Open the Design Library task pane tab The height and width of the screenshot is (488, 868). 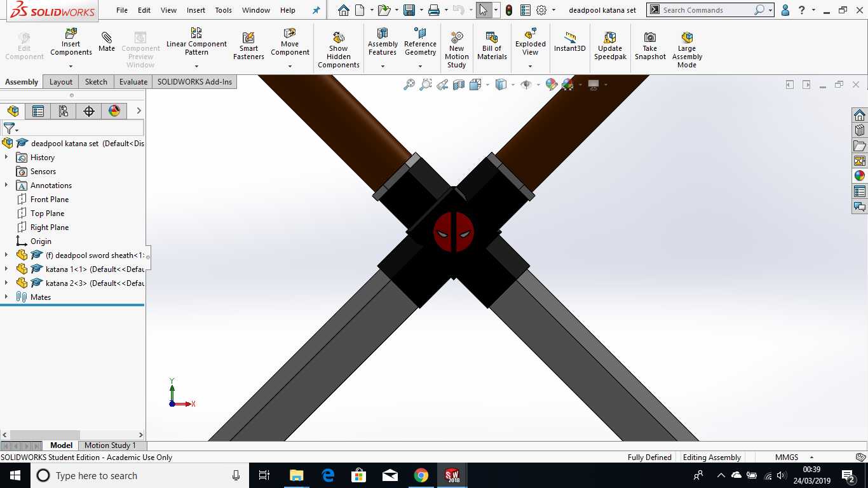(860, 130)
